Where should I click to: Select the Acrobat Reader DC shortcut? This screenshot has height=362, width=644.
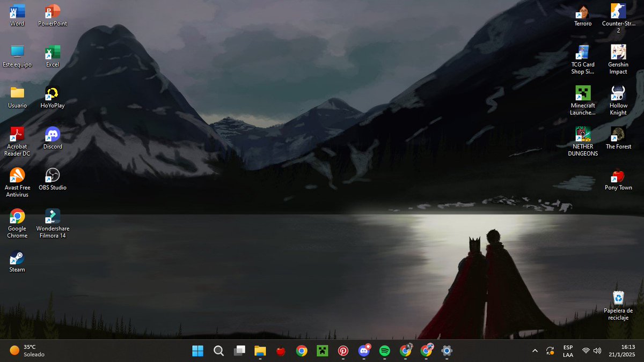[x=17, y=142]
